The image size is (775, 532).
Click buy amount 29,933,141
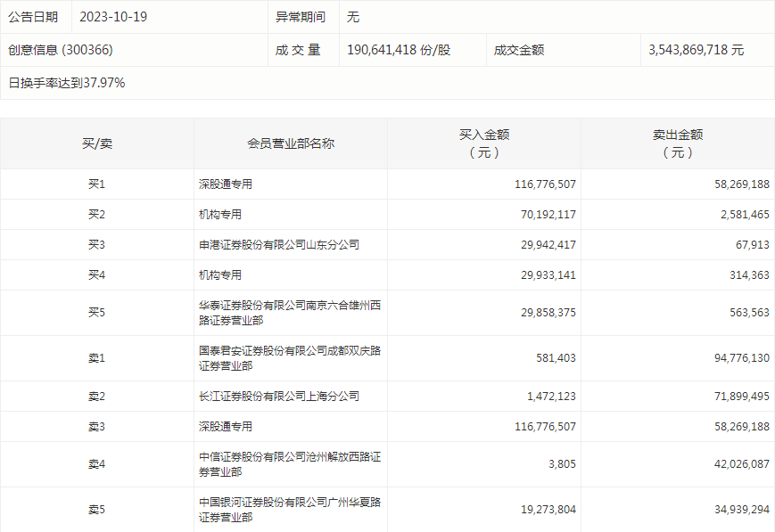coord(548,275)
